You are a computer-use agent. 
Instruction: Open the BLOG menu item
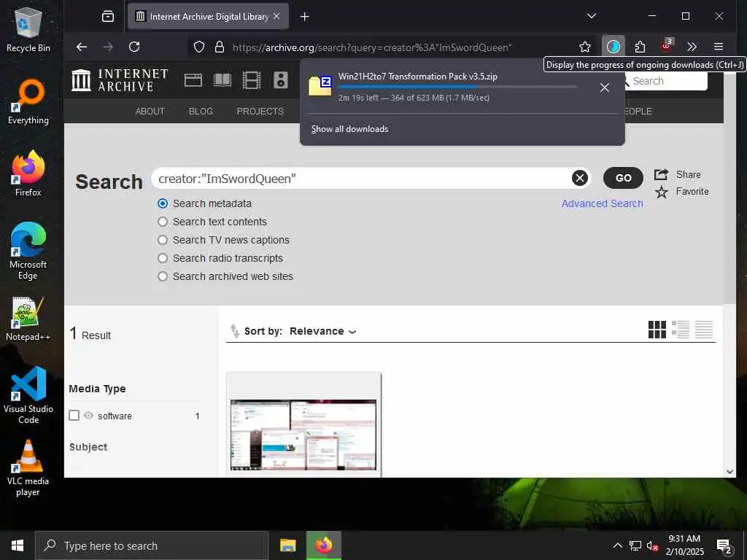point(201,112)
